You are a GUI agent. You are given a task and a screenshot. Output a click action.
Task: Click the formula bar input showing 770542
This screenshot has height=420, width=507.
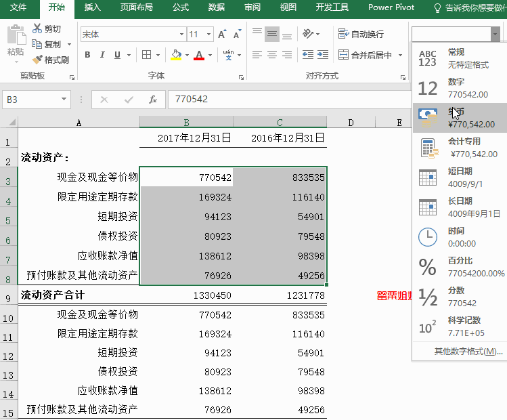click(x=290, y=100)
